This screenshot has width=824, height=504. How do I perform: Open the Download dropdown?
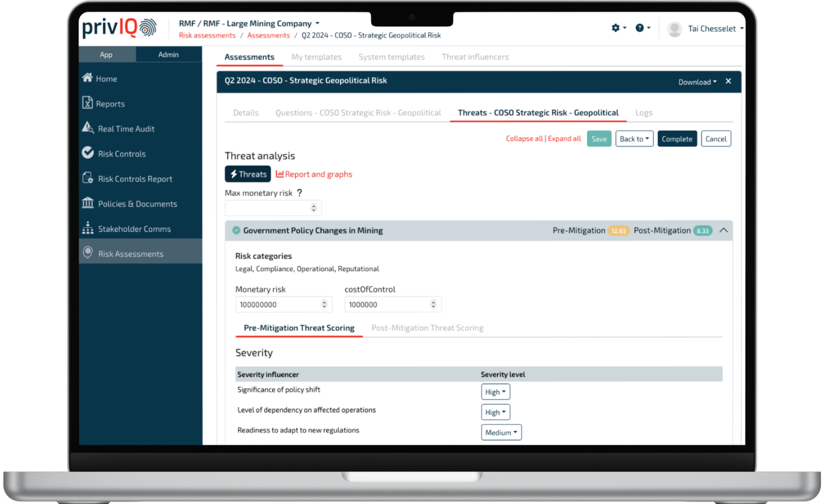click(697, 81)
